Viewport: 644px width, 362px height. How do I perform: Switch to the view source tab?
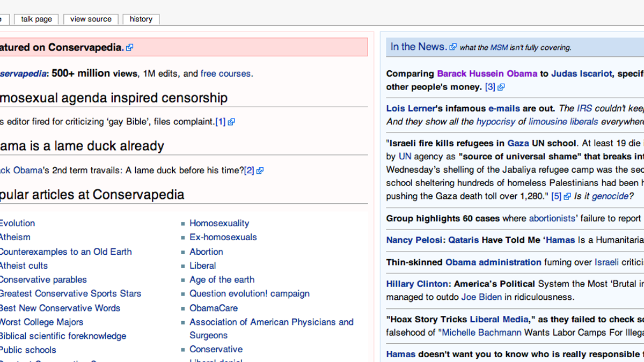[x=91, y=19]
